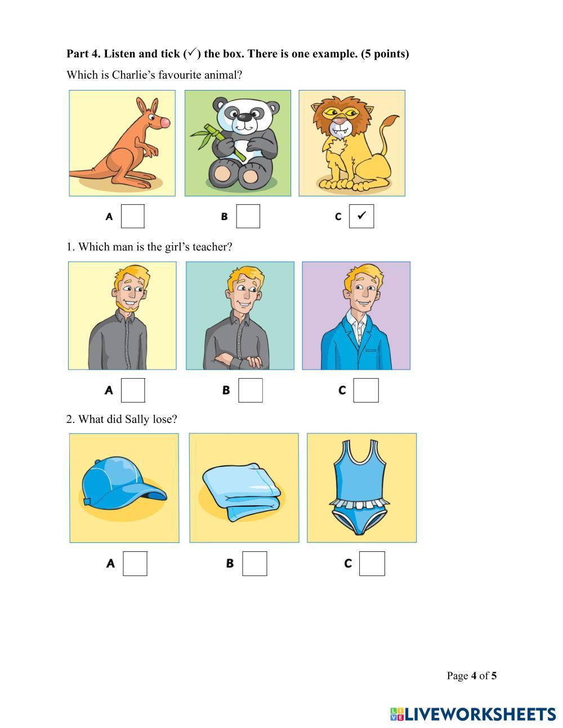Screen dimensions: 563x728
Task: Tick box C for man in blue jacket
Action: [x=366, y=390]
